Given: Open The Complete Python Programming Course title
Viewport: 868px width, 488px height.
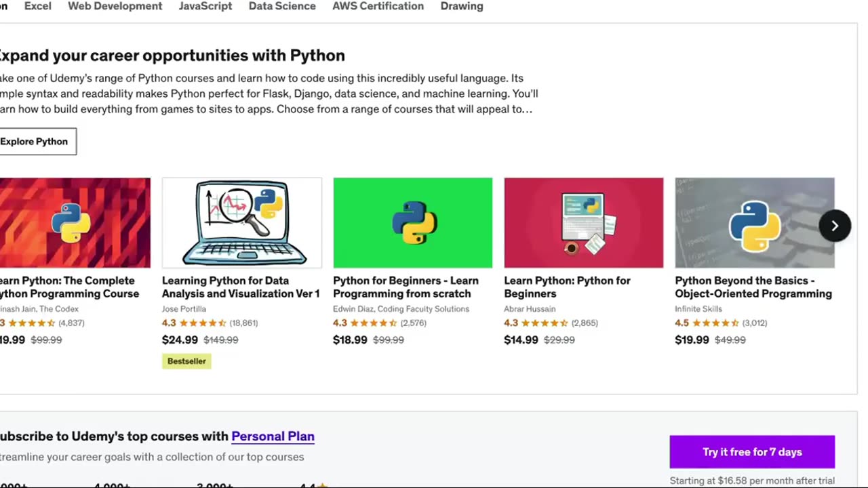Looking at the screenshot, I should click(x=69, y=287).
